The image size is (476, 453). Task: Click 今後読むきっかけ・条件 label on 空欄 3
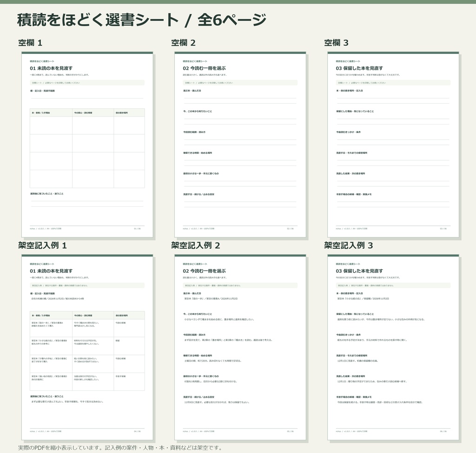coord(348,132)
